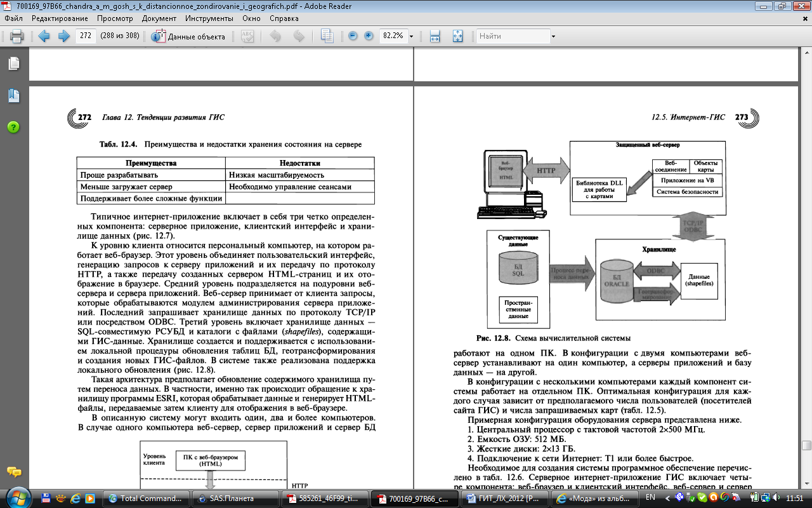The width and height of the screenshot is (812, 508).
Task: Zoom out with the minus button
Action: (x=353, y=36)
